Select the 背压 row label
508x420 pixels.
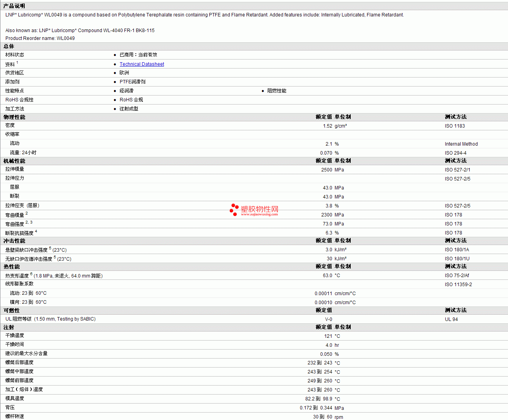[x=10, y=407]
